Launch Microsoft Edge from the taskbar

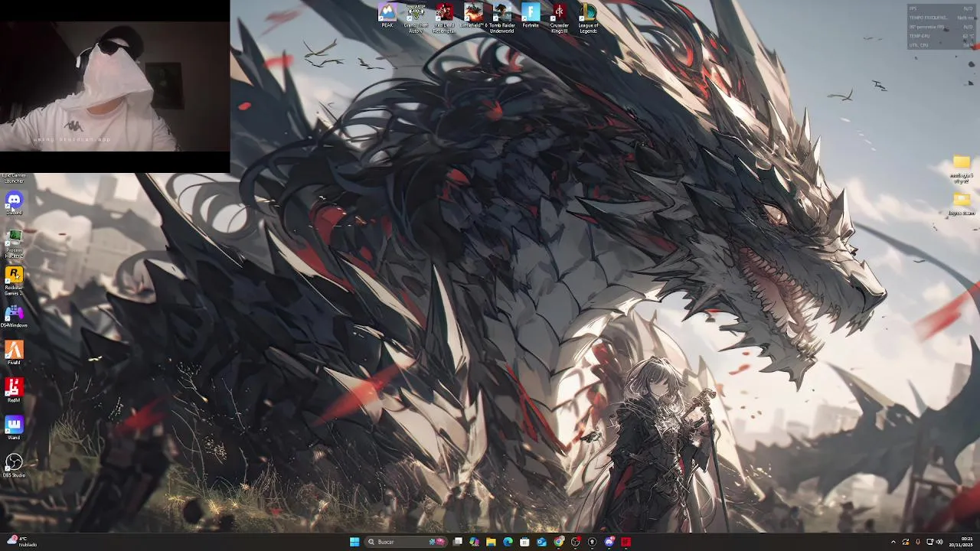click(508, 542)
